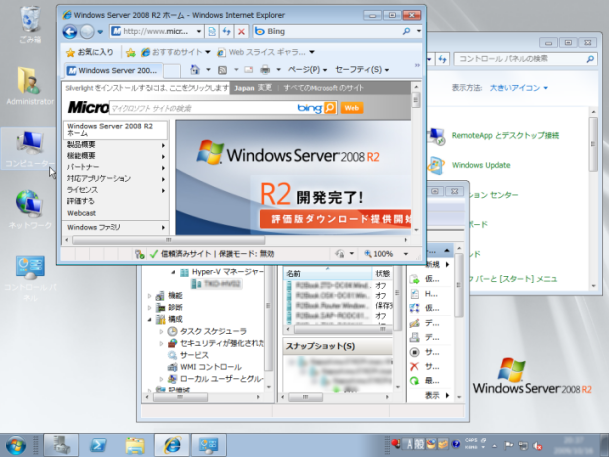Launch PowerShell from the taskbar
The width and height of the screenshot is (609, 457).
point(98,445)
